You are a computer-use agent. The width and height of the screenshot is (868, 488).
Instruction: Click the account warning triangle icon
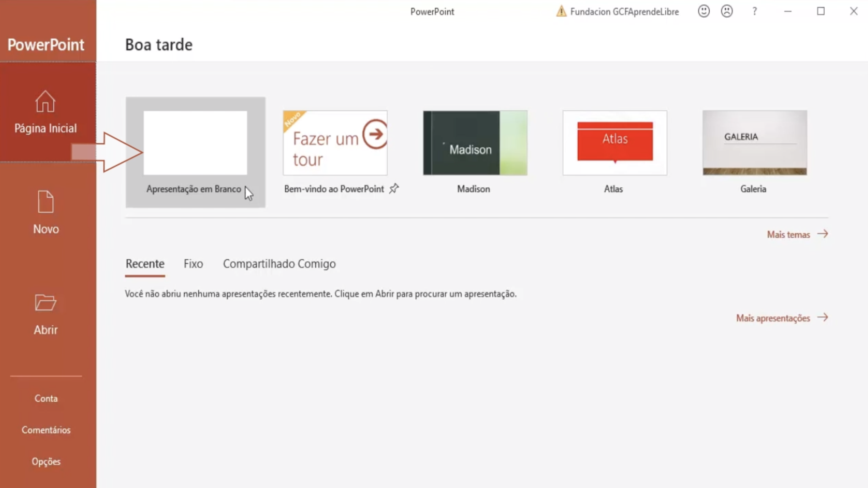(x=561, y=11)
